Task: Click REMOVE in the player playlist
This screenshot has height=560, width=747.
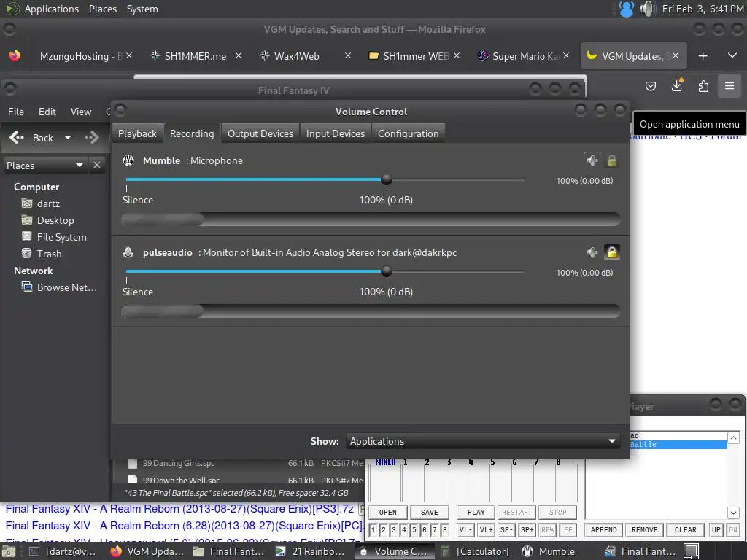Action: [645, 529]
